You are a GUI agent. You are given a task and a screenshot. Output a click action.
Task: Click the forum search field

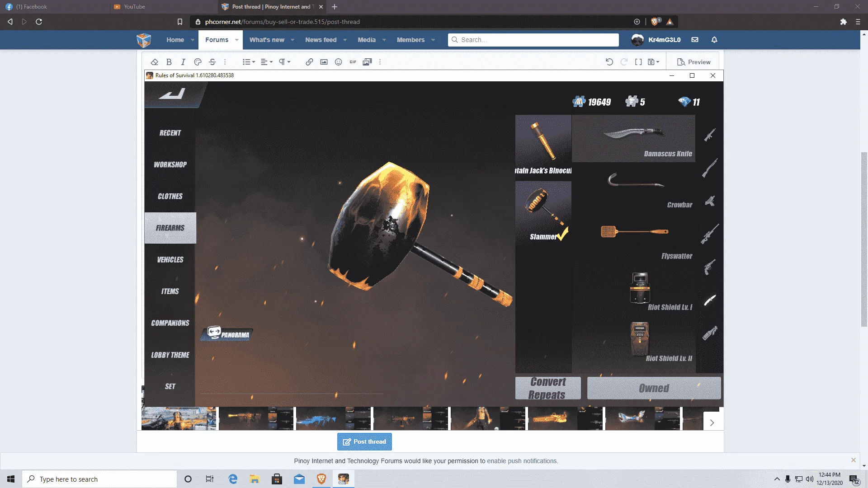point(533,40)
